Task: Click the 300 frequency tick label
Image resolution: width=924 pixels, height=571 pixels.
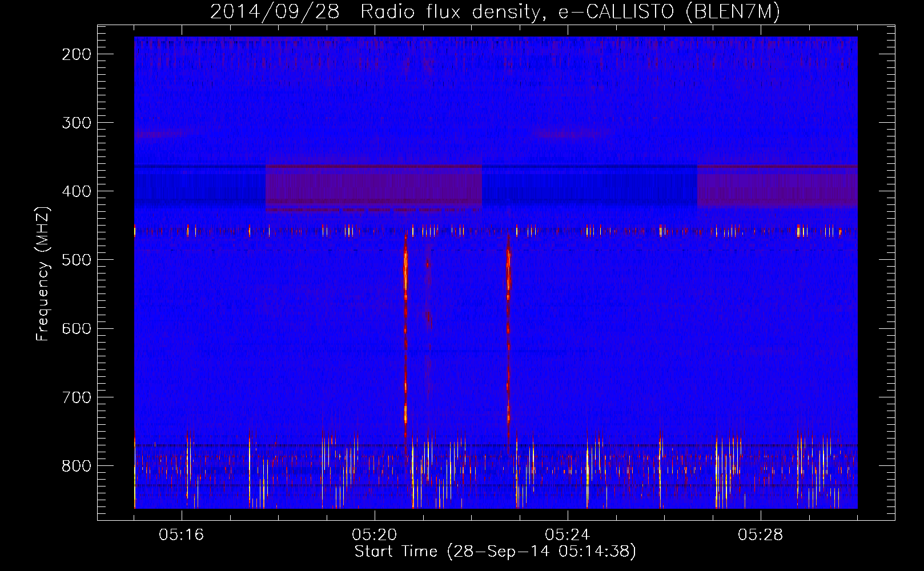Action: coord(77,123)
